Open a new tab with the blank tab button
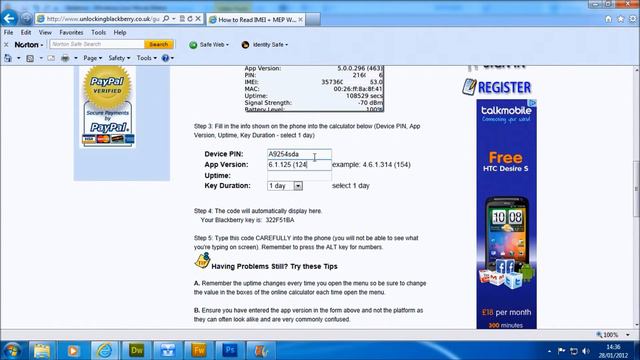Screen dimensions: 640x360 (313, 19)
